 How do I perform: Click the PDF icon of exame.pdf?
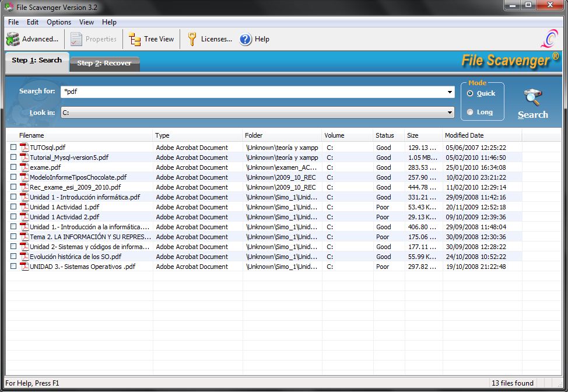[24, 167]
